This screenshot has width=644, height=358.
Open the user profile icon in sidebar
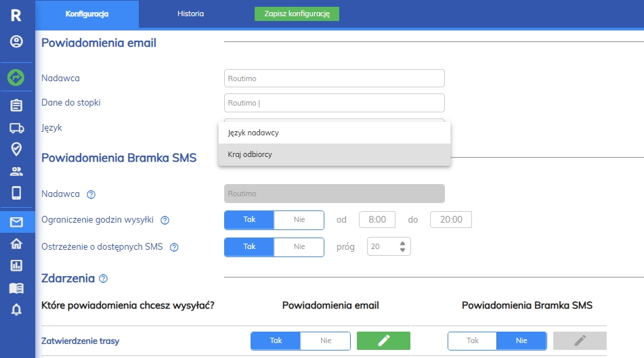(x=17, y=42)
